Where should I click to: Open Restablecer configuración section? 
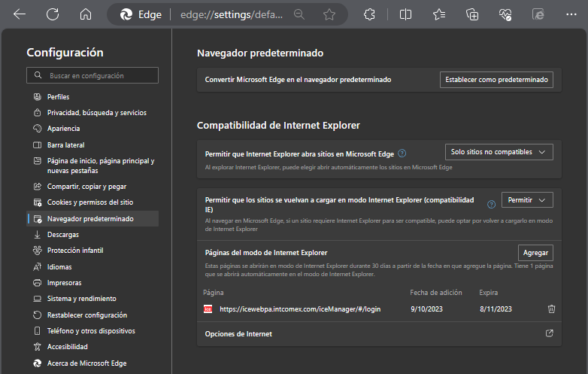(93, 315)
